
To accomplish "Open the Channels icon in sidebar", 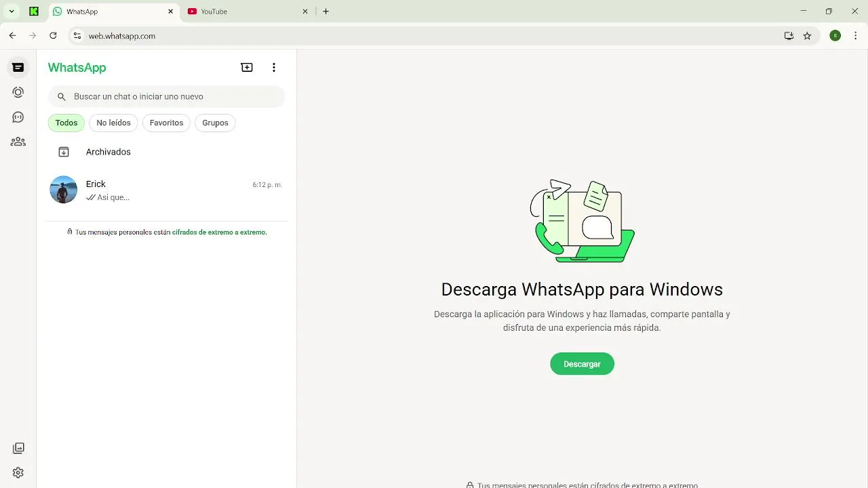I will [x=18, y=117].
